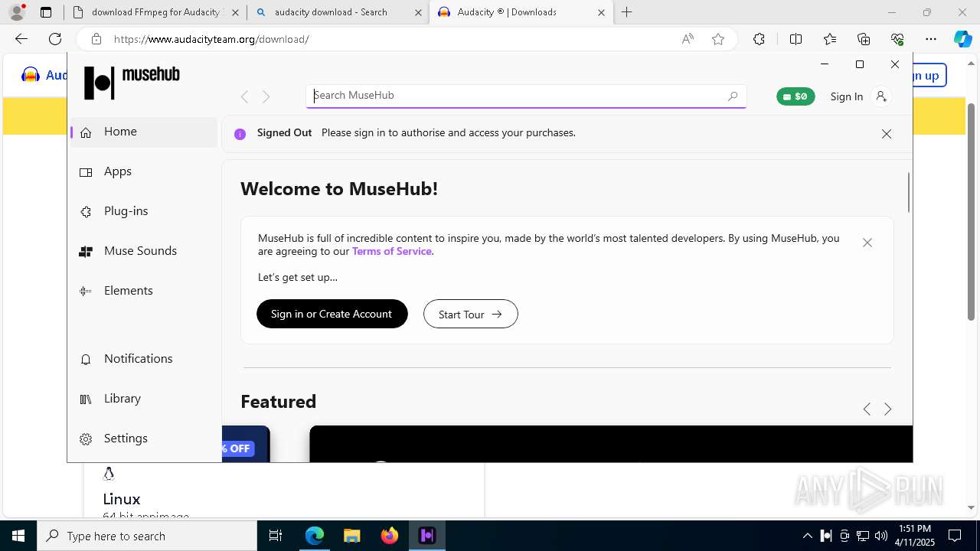The height and width of the screenshot is (551, 980).
Task: Open Edge Extensions icon
Action: (x=759, y=39)
